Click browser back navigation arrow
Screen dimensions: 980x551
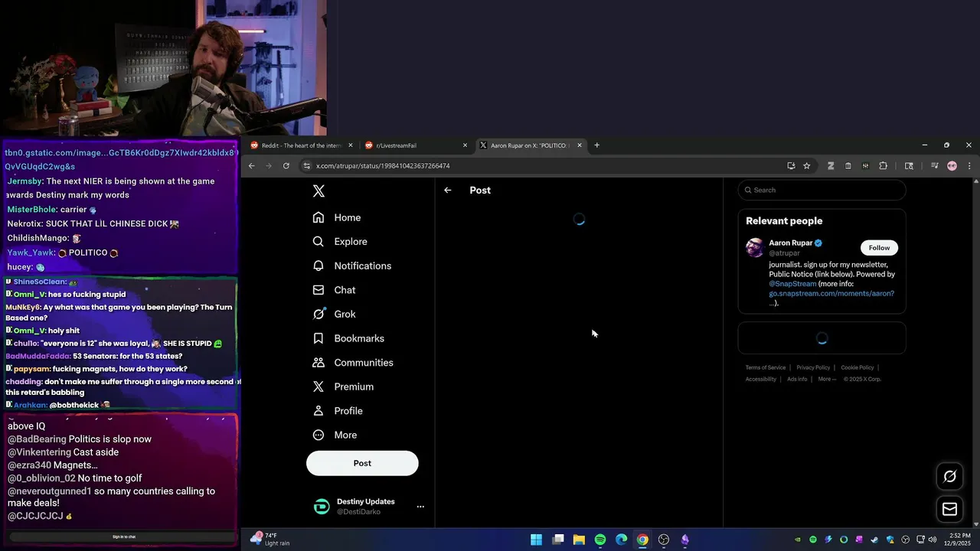251,165
